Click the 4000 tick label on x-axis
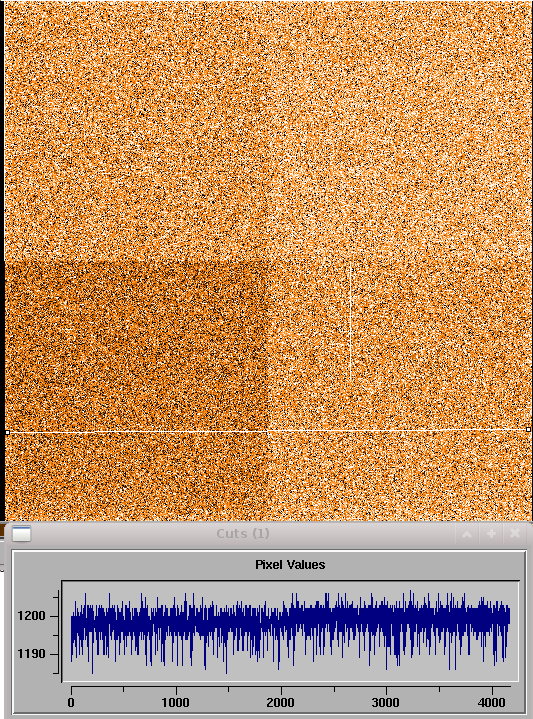Viewport: 533px width, 719px height. pos(491,702)
